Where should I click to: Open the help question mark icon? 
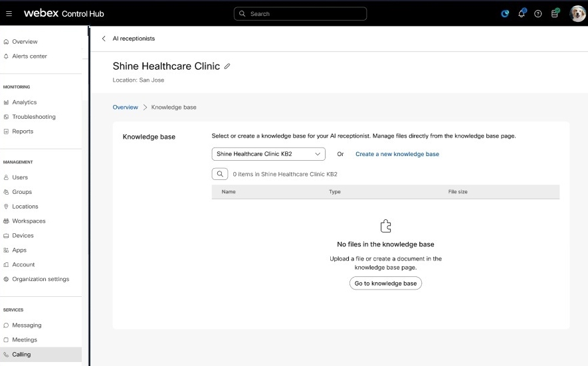pos(538,14)
